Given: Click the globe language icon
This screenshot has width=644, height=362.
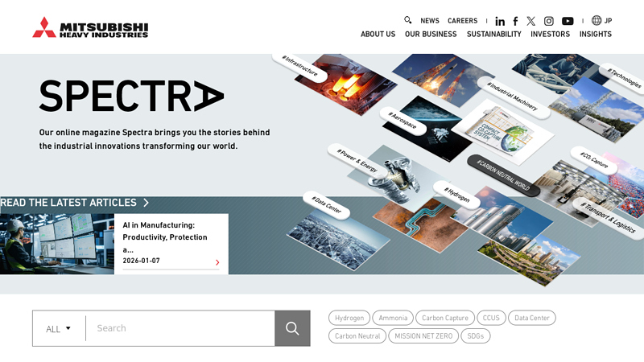Looking at the screenshot, I should tap(597, 20).
